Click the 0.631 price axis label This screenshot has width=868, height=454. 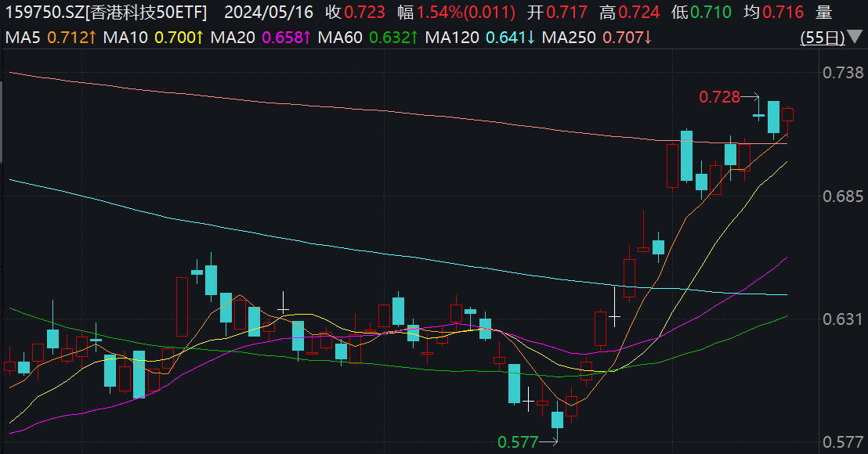tap(843, 319)
